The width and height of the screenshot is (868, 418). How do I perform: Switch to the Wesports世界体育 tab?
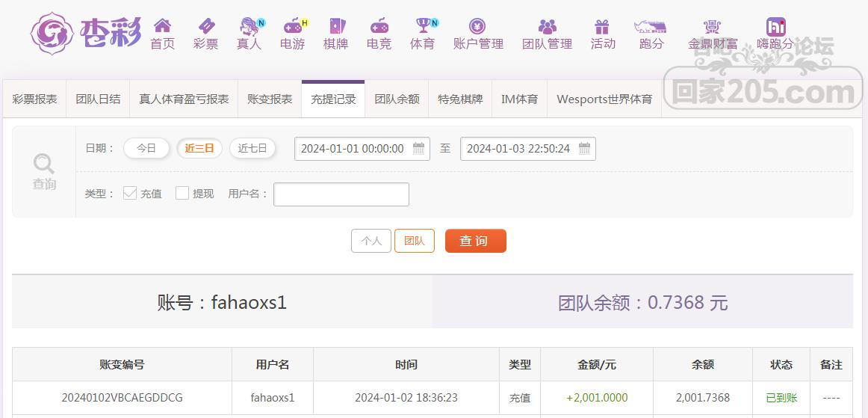604,99
